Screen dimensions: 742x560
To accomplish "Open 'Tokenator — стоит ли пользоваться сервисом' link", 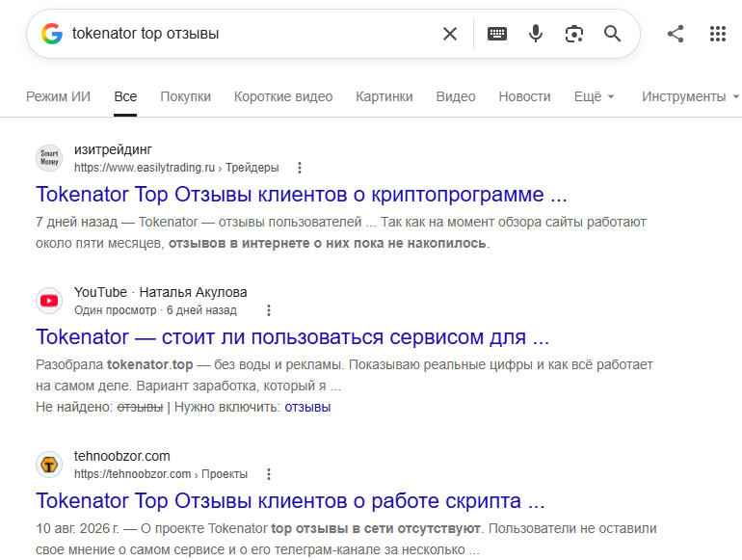I will (x=292, y=337).
